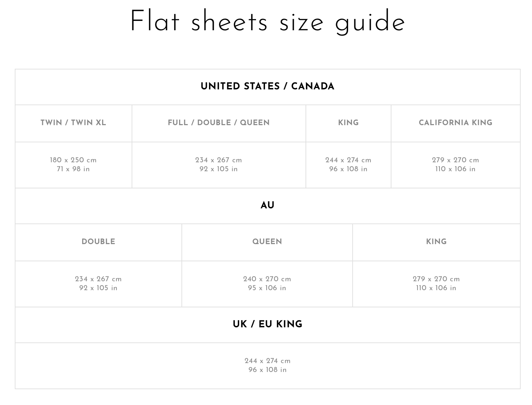Screen dimensions: 532x405
Task: Click the Flat sheets size guide title
Action: (x=267, y=22)
